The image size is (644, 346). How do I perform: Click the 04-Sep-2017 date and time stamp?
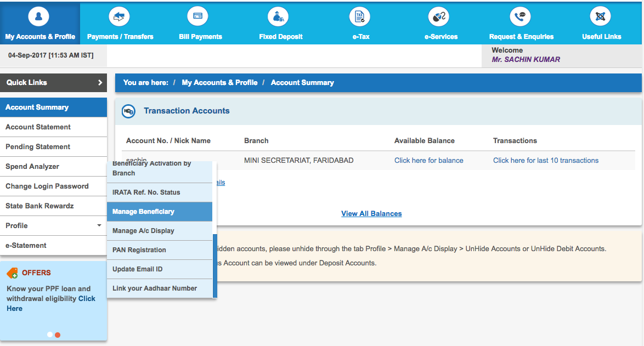click(x=51, y=55)
